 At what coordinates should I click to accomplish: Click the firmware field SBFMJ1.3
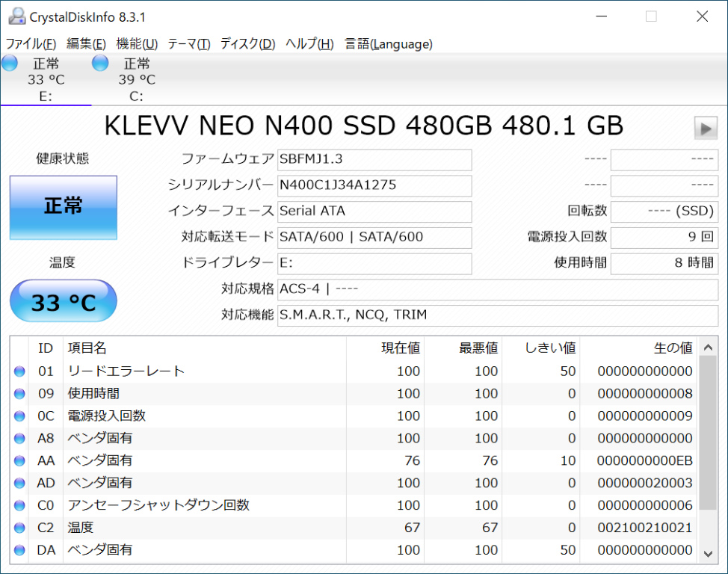pyautogui.click(x=374, y=160)
